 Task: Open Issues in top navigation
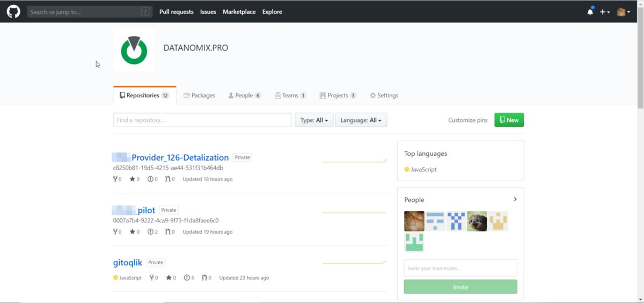coord(208,12)
